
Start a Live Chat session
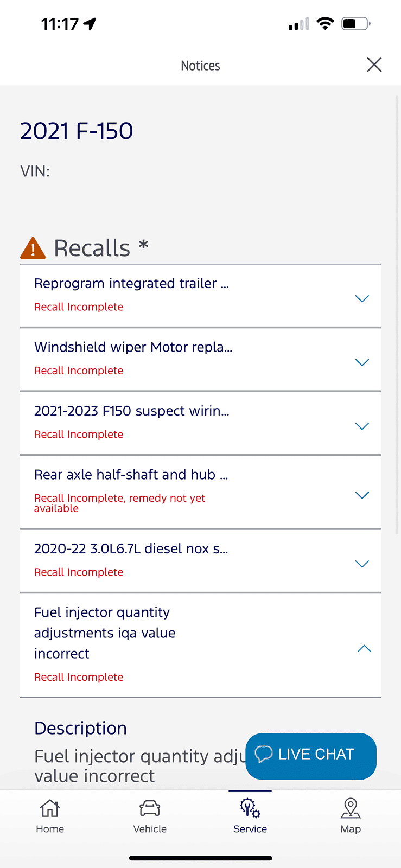[x=310, y=756]
